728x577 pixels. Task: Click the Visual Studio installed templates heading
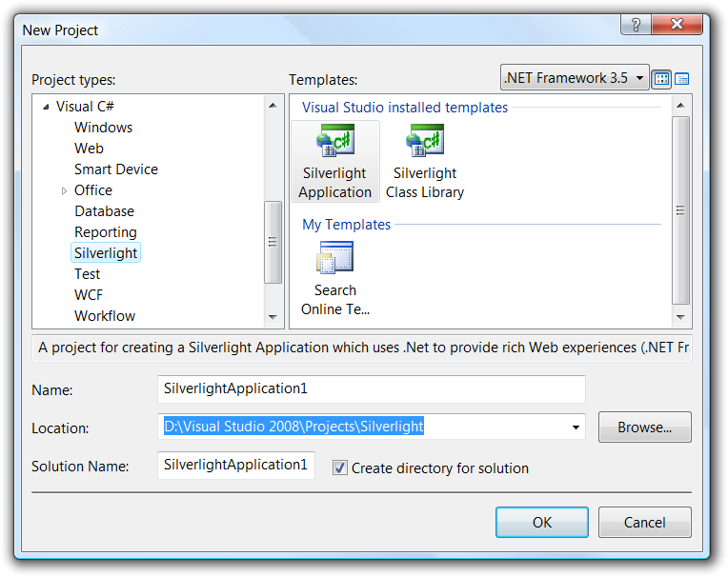[405, 108]
